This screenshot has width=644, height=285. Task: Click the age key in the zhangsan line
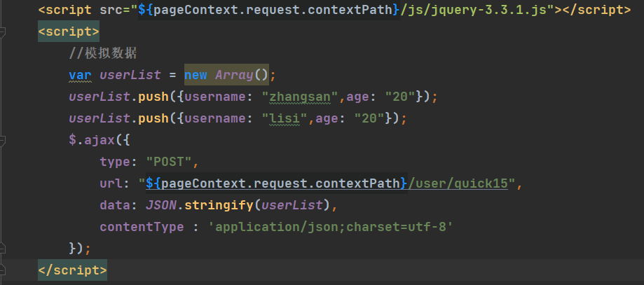click(357, 97)
